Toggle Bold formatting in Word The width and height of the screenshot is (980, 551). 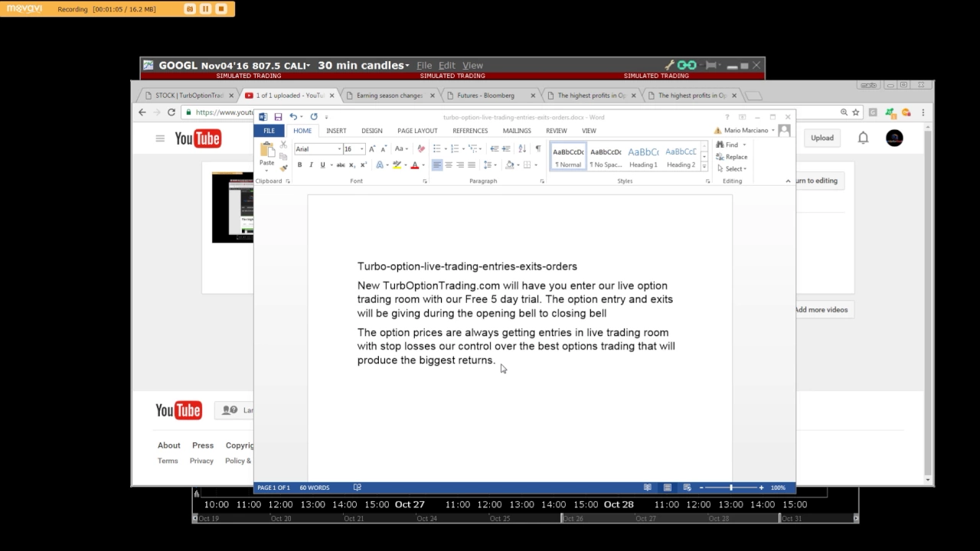click(299, 165)
